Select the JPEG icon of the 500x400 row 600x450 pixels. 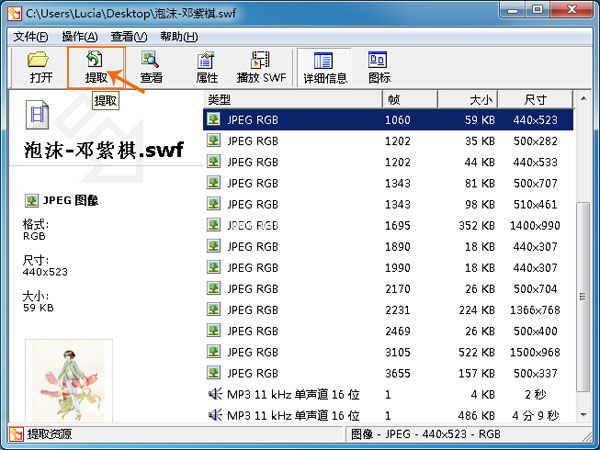(x=214, y=330)
